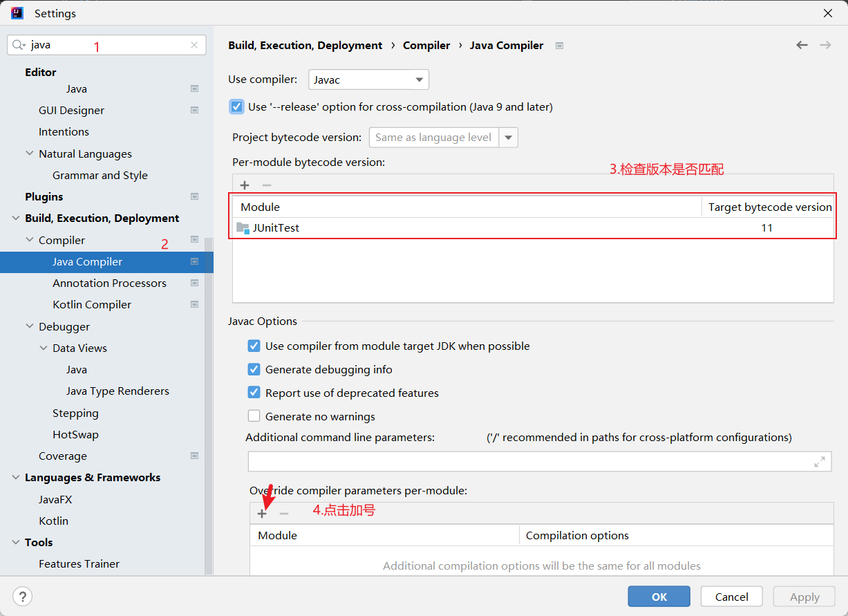Screen dimensions: 848x616
Task: Enable Generate no warnings checkbox
Action: click(254, 416)
